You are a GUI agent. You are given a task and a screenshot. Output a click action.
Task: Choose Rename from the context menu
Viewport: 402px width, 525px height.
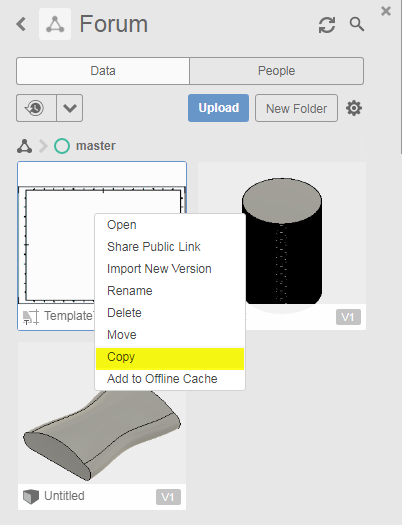(170, 291)
